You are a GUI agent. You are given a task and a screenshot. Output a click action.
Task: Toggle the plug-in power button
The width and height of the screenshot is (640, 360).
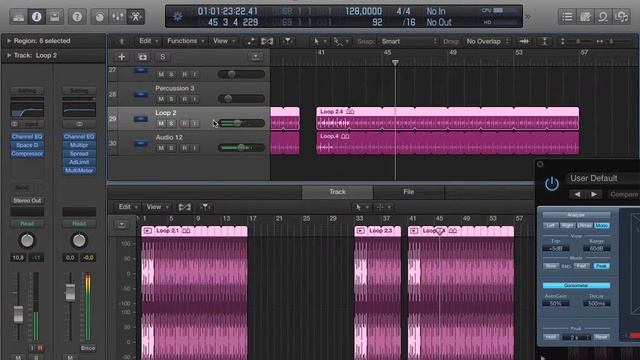(552, 184)
